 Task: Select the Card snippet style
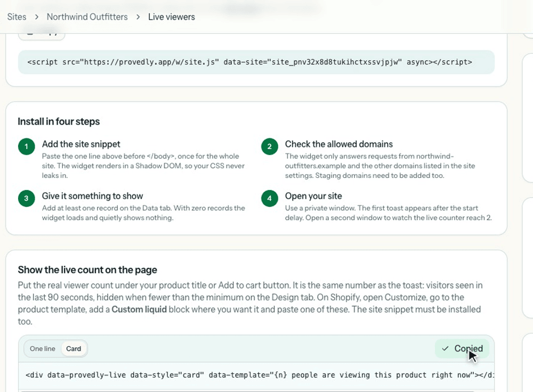point(74,348)
